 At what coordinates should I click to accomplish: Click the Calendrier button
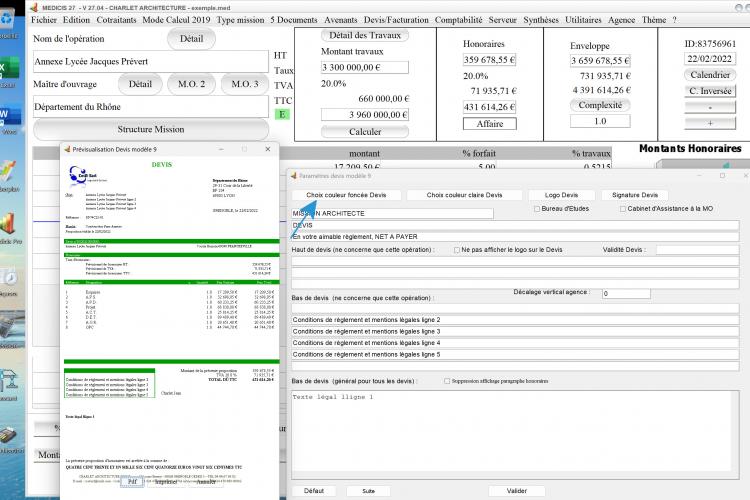coord(710,75)
